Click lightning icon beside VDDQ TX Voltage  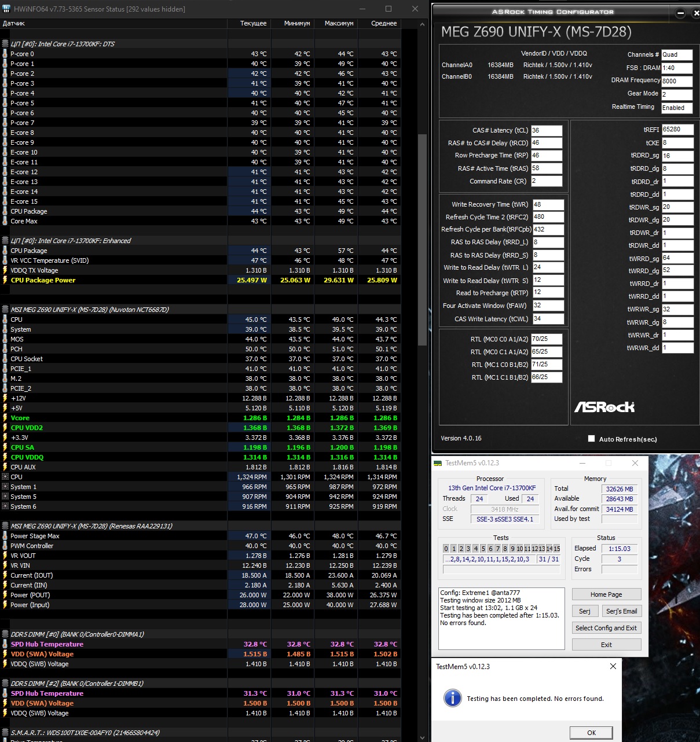[x=5, y=270]
